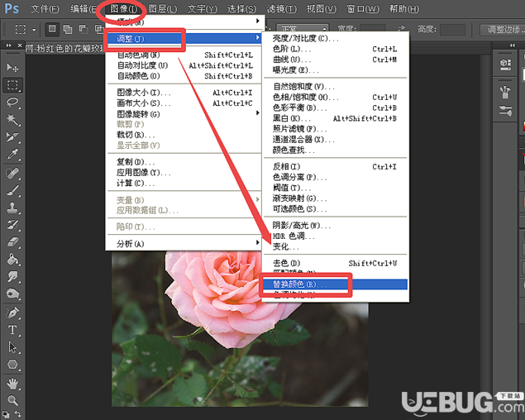Select the Clone Stamp tool

pos(12,208)
